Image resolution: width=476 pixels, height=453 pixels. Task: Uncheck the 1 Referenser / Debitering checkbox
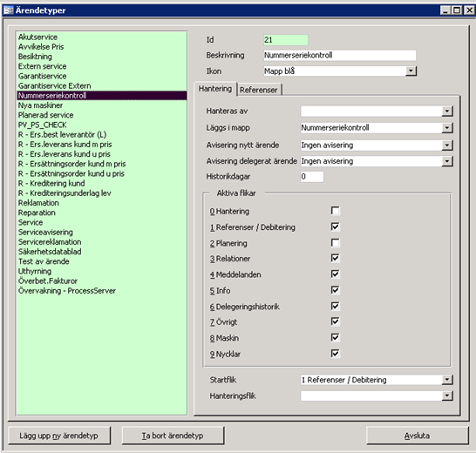coord(335,226)
